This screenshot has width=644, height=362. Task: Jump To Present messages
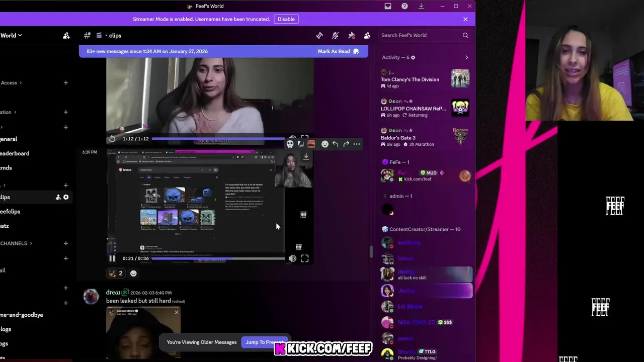point(265,342)
